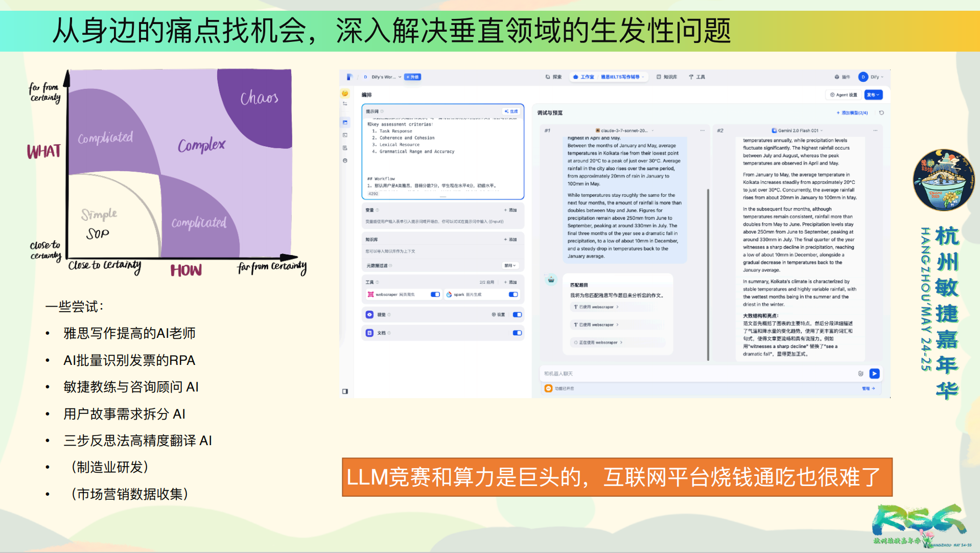Click the webscraper tool icon
The height and width of the screenshot is (553, 980).
[371, 294]
